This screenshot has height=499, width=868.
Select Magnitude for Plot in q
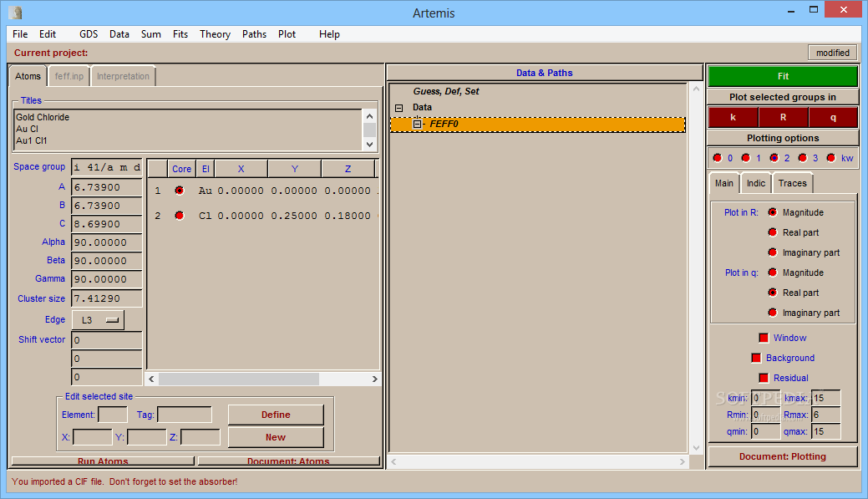click(x=773, y=272)
